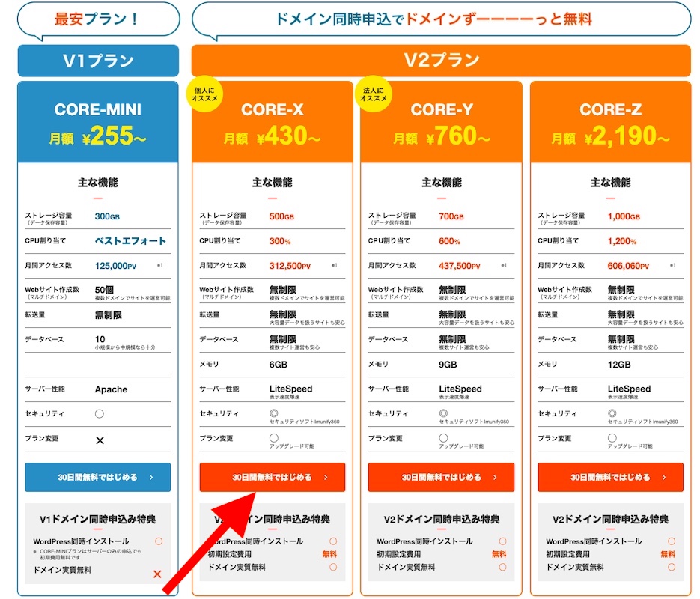Click CORE-X WordPress install circle icon
The height and width of the screenshot is (599, 700).
[333, 541]
